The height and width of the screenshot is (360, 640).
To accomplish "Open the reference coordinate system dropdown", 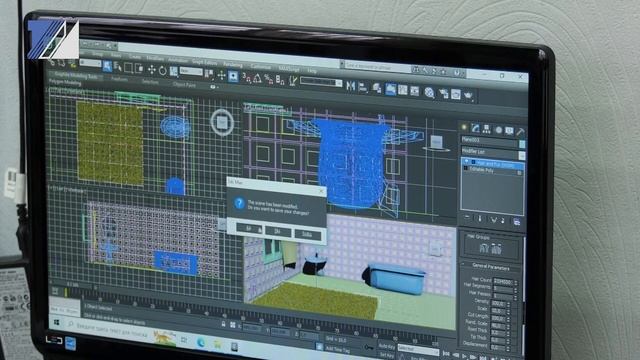I will pos(191,72).
